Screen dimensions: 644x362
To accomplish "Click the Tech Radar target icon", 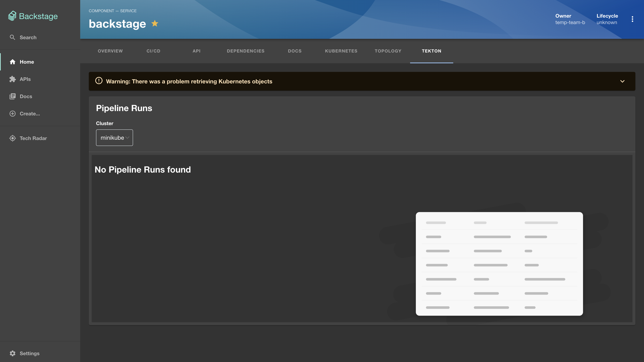I will (x=13, y=138).
